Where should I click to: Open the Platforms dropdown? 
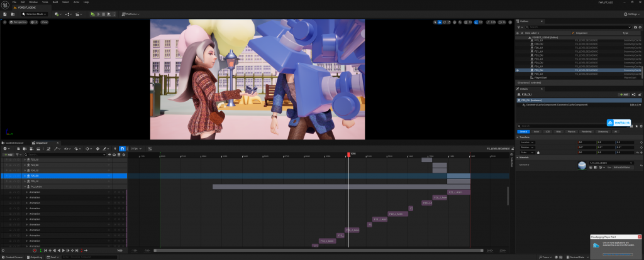[x=130, y=13]
